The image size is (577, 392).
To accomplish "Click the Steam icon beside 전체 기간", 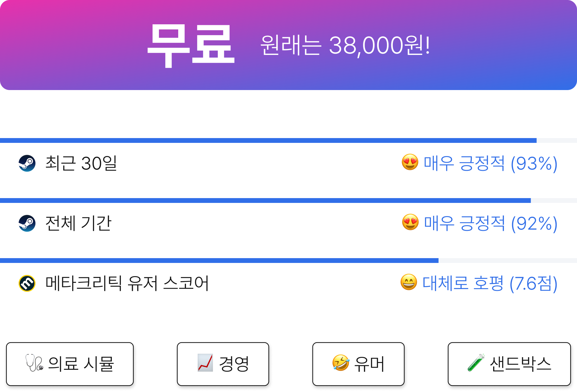I will tap(27, 223).
